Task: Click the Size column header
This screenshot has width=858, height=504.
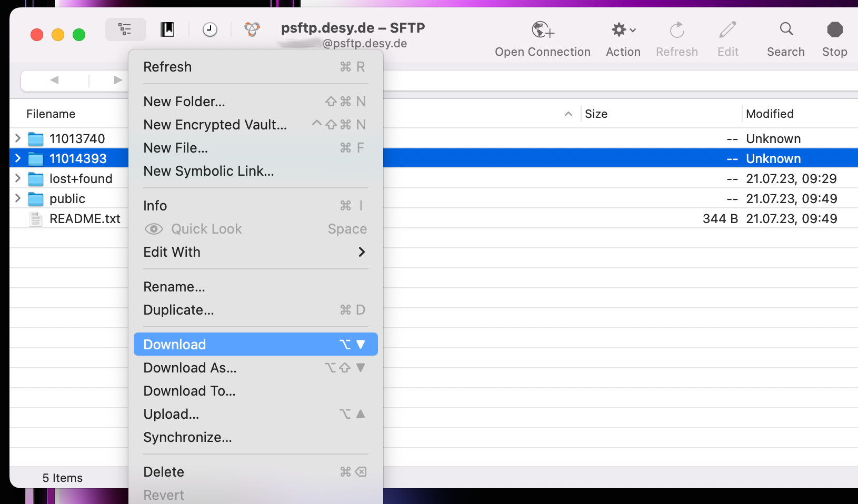Action: 596,114
